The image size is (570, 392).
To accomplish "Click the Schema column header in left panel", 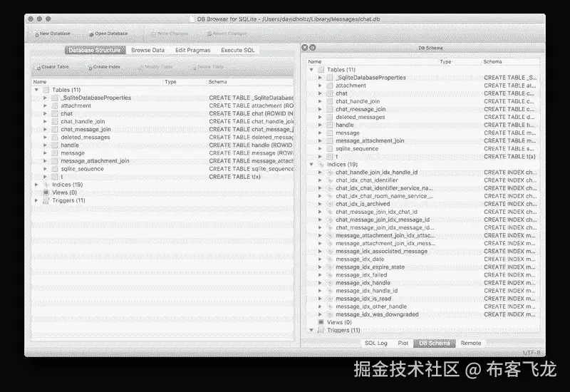I will point(250,82).
